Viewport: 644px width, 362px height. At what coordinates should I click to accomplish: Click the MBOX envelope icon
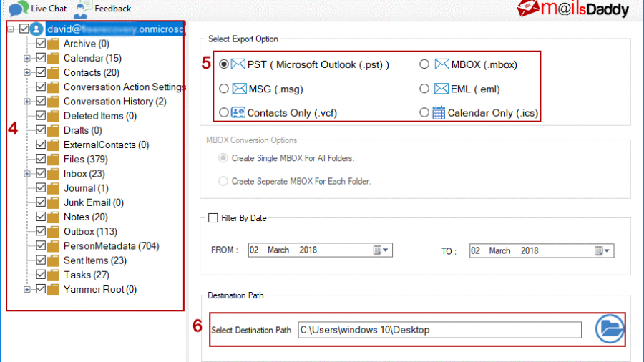click(441, 64)
